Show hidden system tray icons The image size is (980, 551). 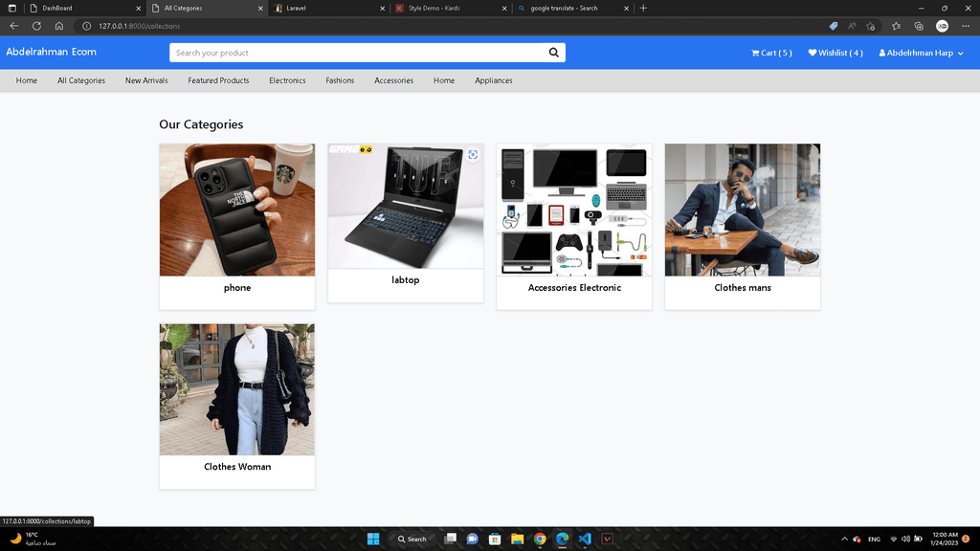coord(844,539)
